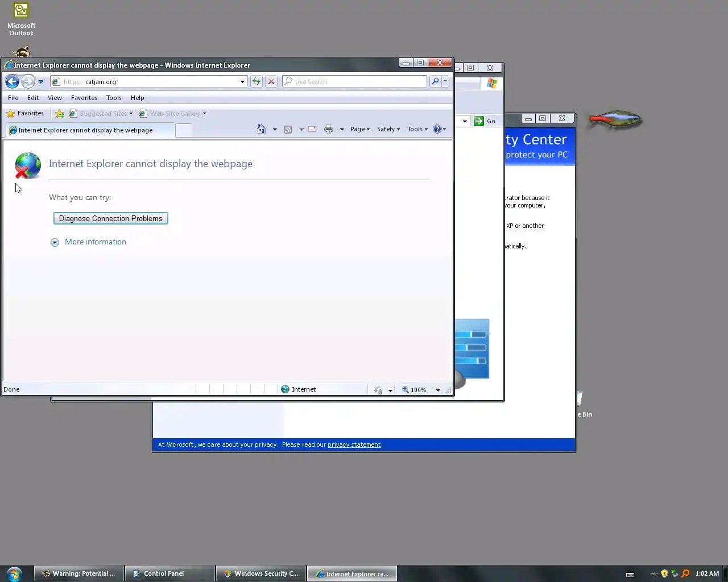Click the Home icon in the command bar
The image size is (728, 582).
tap(262, 129)
